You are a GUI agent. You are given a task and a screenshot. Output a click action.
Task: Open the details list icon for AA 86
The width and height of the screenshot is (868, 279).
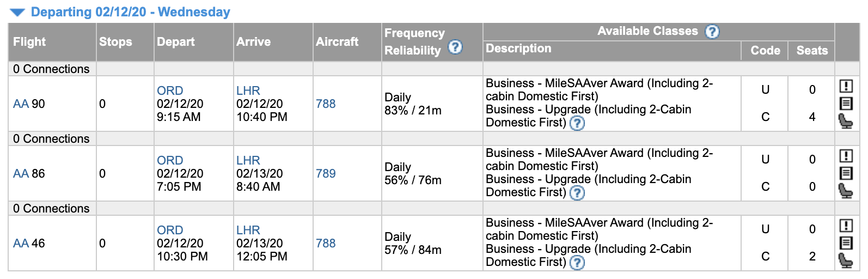(x=846, y=173)
